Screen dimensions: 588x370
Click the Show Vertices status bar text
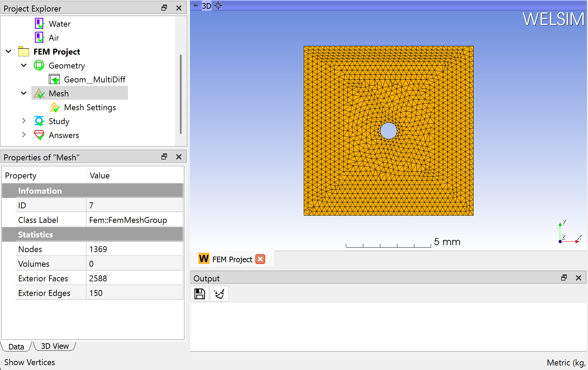coord(30,362)
